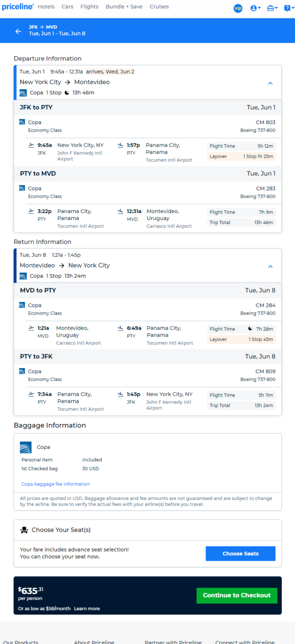
Task: Click the flight number CM 809
Action: [265, 371]
